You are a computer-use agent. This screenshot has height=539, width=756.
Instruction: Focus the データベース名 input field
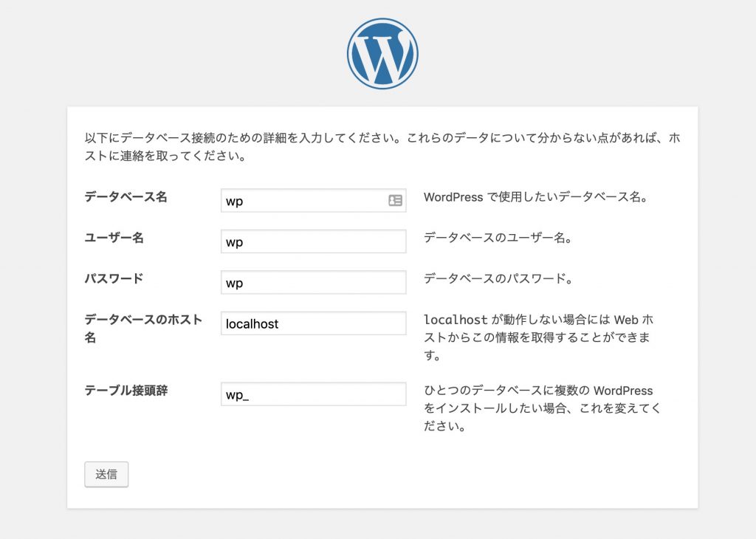313,201
